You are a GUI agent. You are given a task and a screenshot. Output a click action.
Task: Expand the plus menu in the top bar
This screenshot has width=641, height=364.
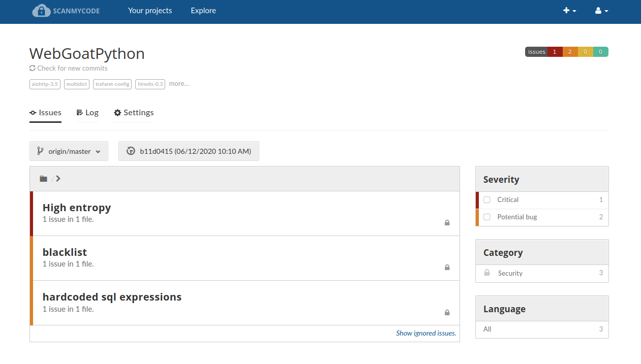[x=569, y=11]
